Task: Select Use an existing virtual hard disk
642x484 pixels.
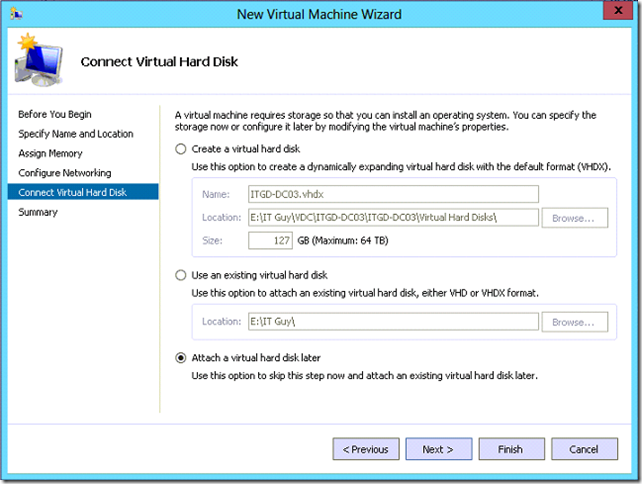Action: point(181,275)
